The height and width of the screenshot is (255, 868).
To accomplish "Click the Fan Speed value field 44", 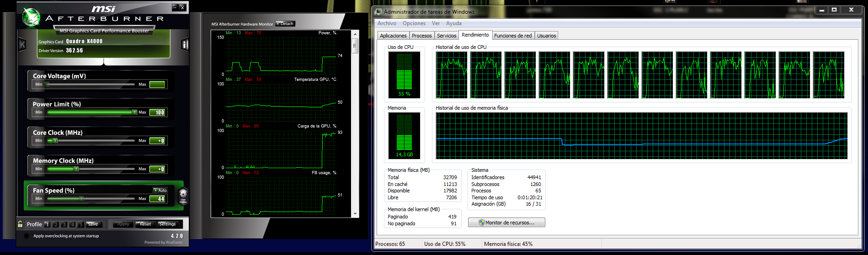I will click(157, 199).
